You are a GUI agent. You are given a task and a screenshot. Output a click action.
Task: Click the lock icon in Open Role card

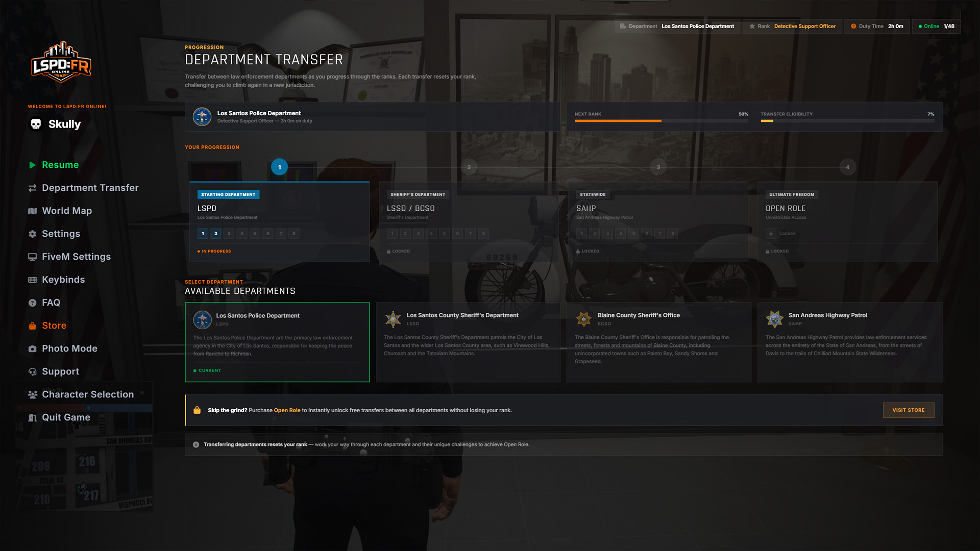click(771, 233)
